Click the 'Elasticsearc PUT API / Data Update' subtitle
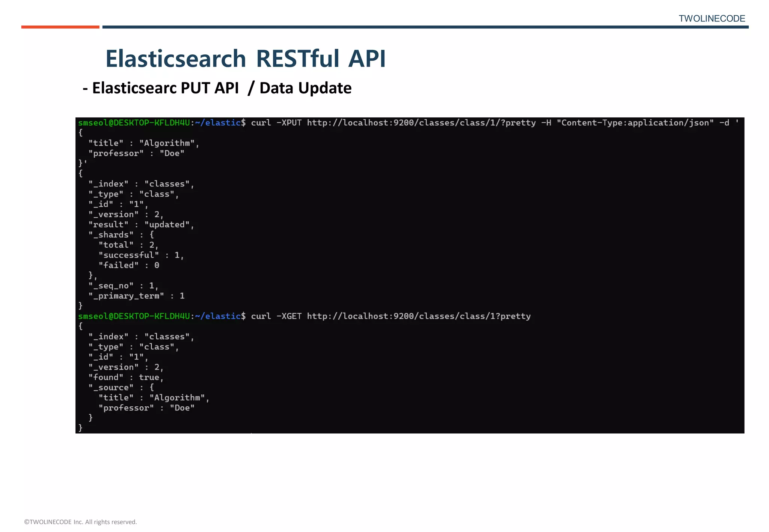This screenshot has width=769, height=532. coord(217,88)
